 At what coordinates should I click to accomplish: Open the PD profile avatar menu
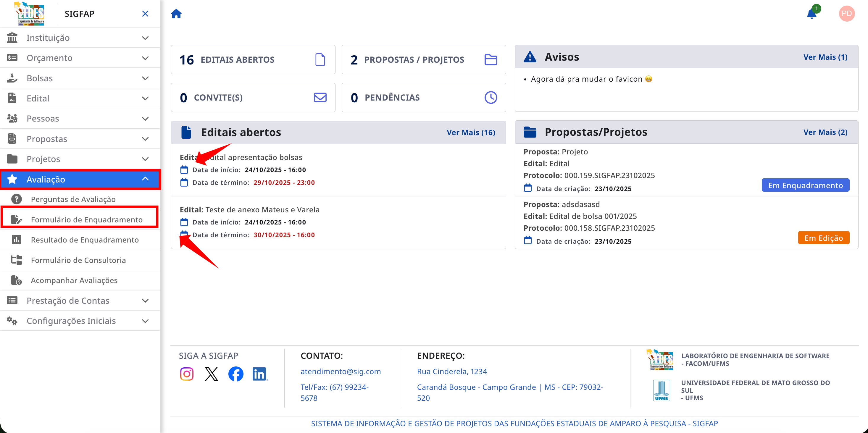pyautogui.click(x=847, y=14)
